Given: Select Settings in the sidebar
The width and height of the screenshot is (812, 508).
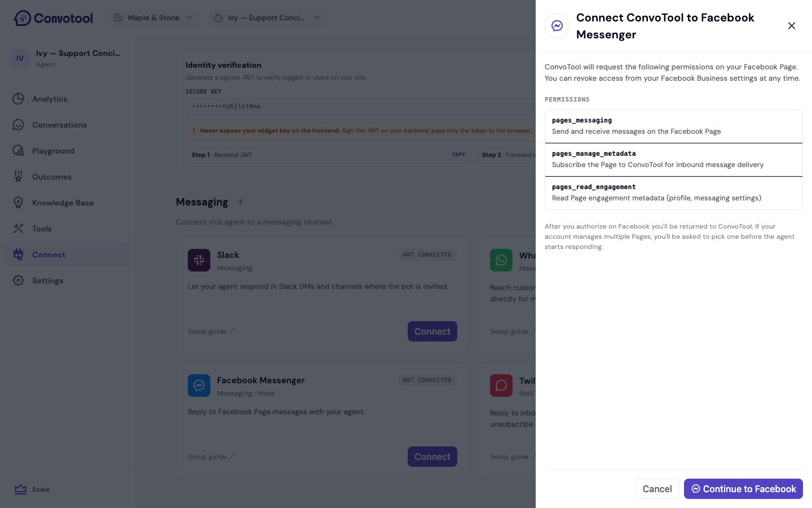Looking at the screenshot, I should [67, 281].
